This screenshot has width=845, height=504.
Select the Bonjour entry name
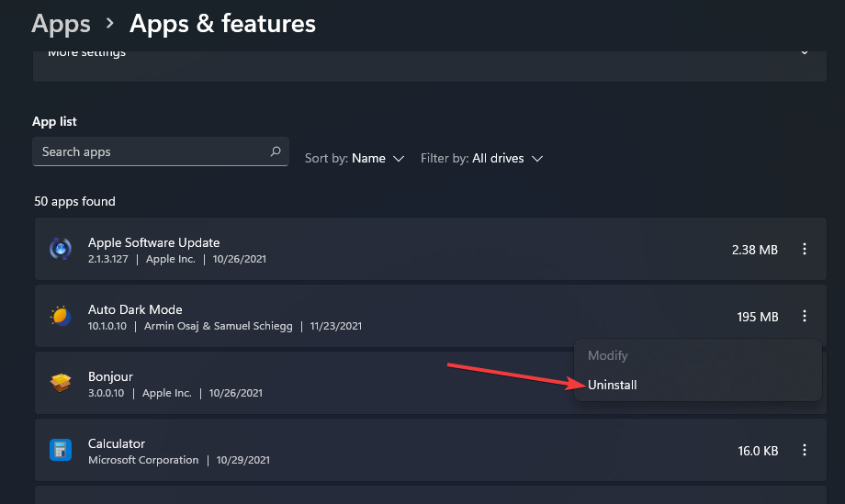[x=110, y=376]
